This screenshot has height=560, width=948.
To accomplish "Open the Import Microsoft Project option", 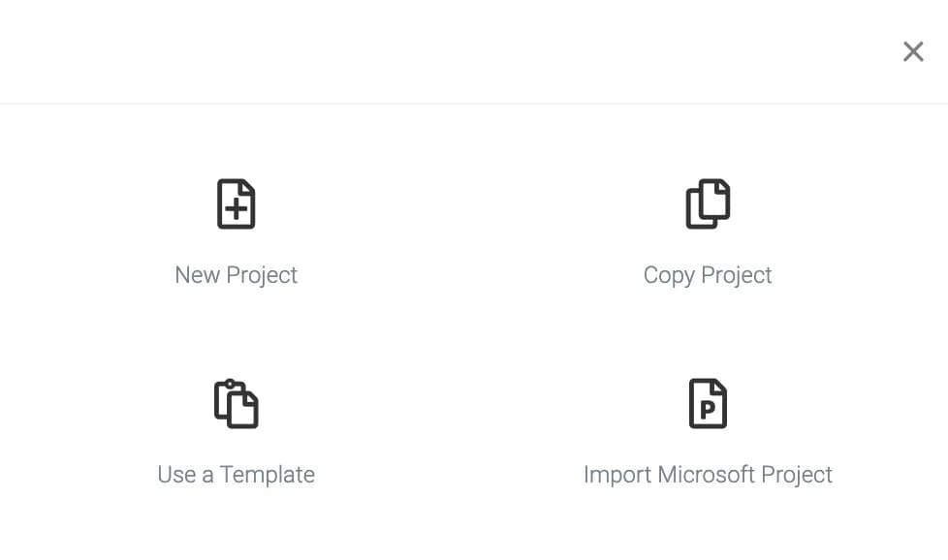I will (x=708, y=432).
